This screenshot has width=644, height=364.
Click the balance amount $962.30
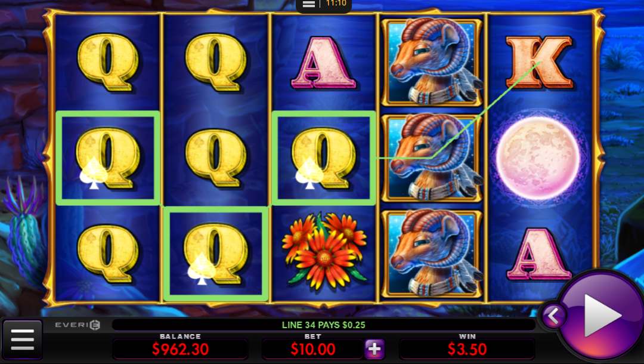pos(180,349)
